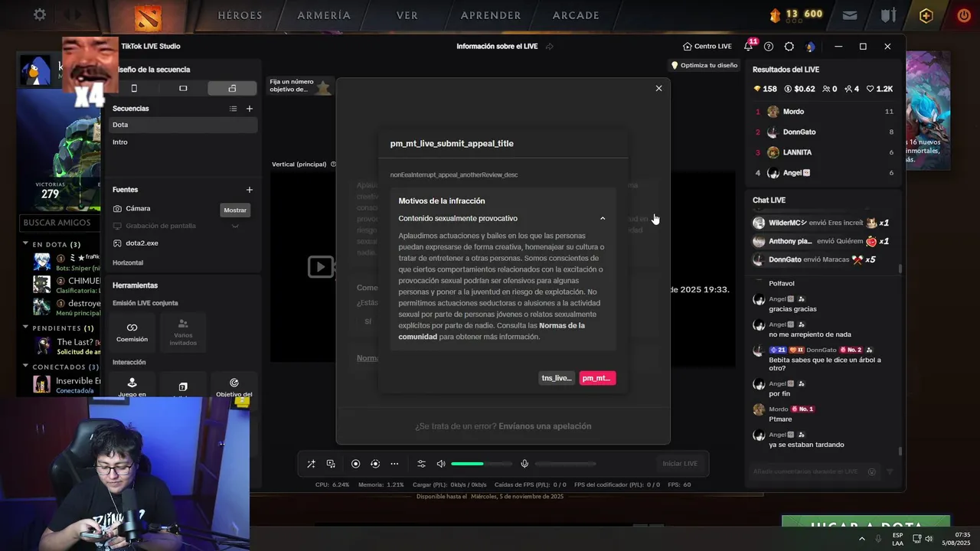
Task: Open more options ellipsis in bottom toolbar
Action: click(394, 464)
